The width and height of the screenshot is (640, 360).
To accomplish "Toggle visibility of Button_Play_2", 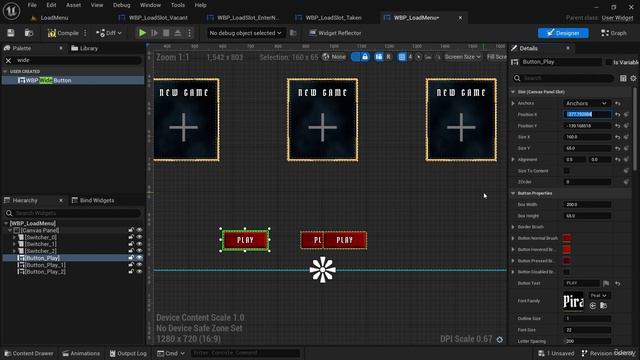I will [140, 271].
